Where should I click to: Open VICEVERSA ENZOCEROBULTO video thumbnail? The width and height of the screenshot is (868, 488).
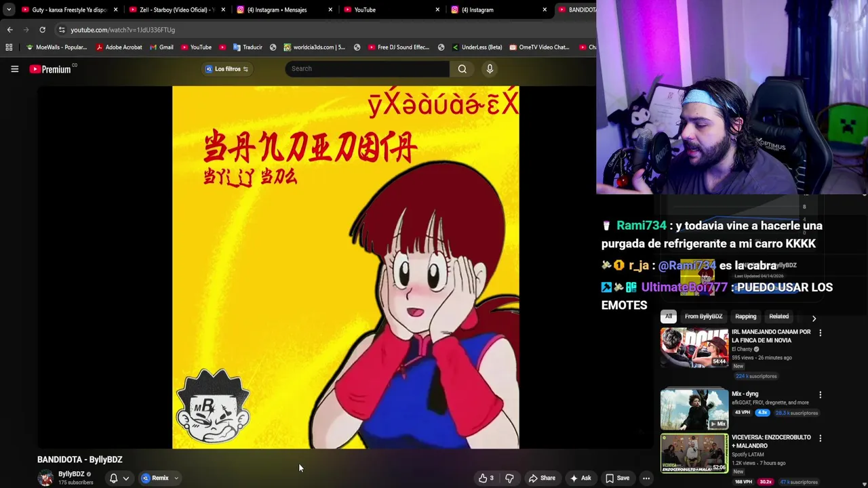694,453
